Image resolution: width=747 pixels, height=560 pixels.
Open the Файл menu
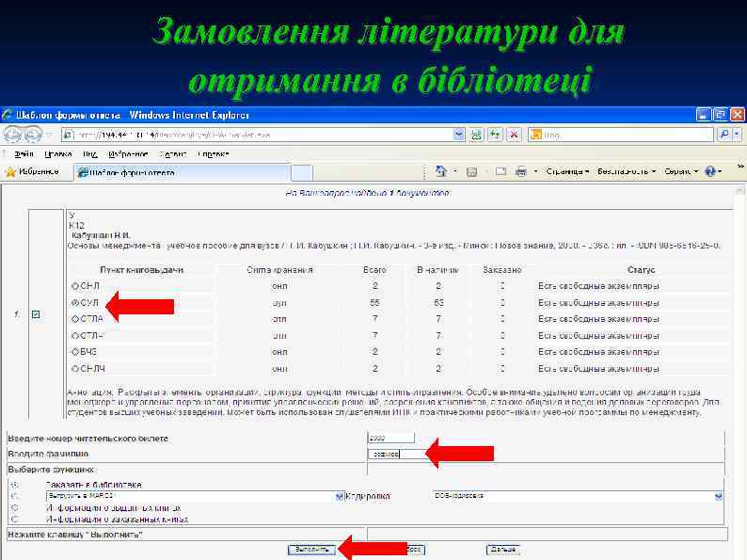(24, 154)
